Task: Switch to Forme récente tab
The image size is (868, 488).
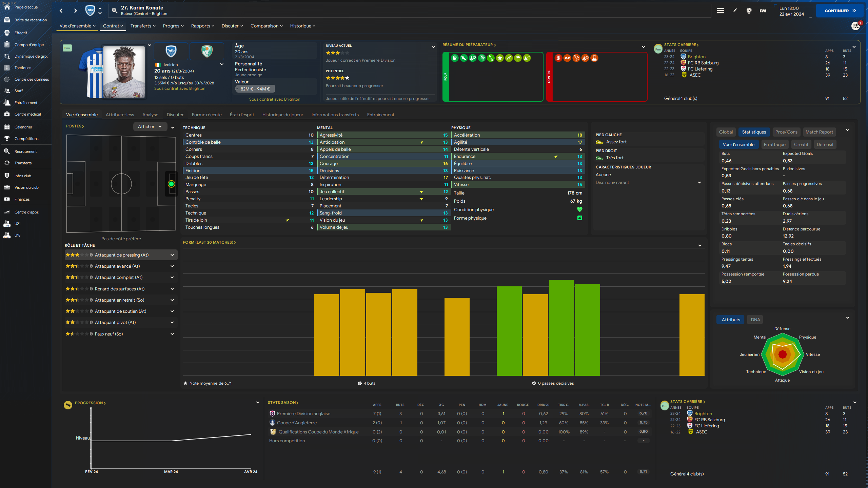Action: coord(206,115)
